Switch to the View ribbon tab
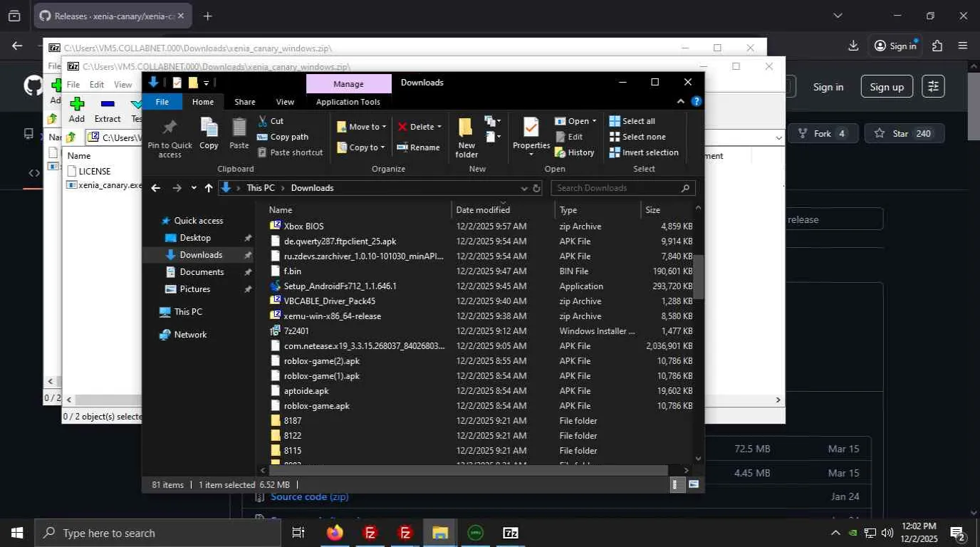 click(x=285, y=102)
